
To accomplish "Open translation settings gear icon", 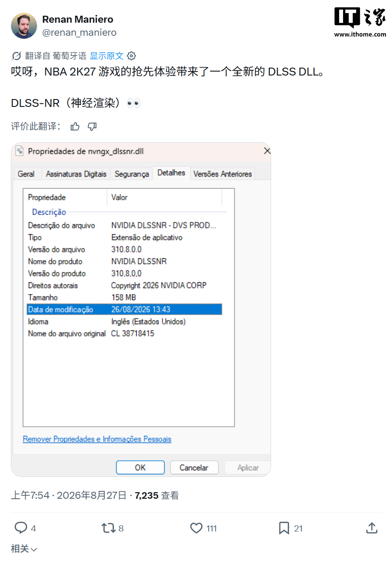I will point(131,56).
